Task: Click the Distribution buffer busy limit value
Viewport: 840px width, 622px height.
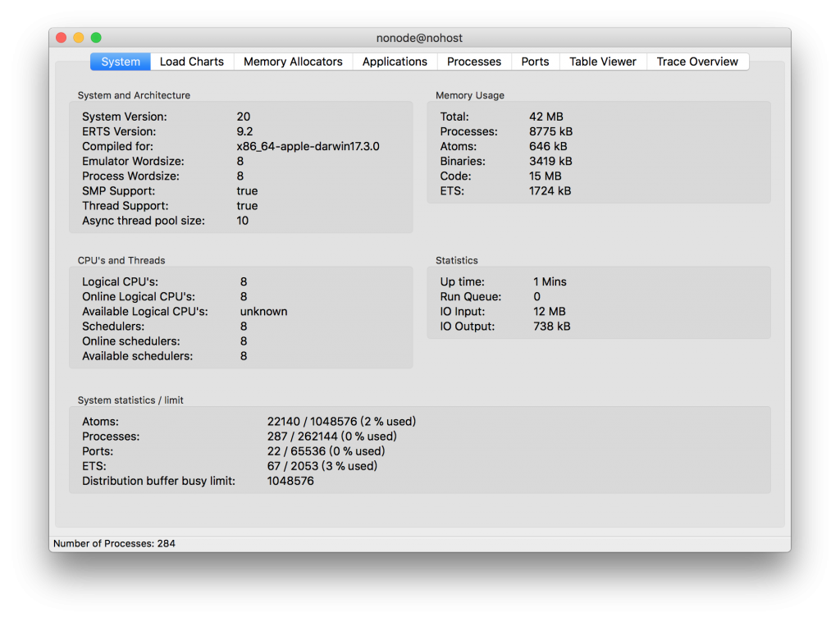Action: pyautogui.click(x=290, y=481)
